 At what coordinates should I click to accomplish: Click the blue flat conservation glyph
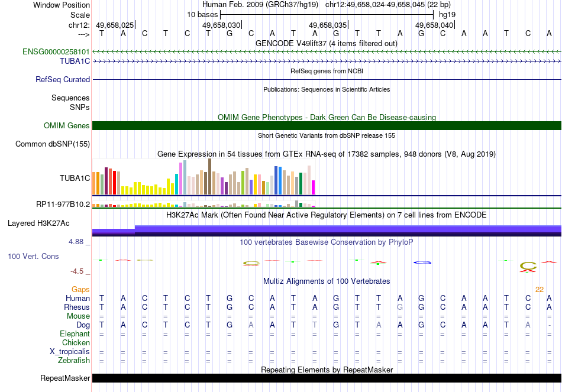[x=422, y=263]
